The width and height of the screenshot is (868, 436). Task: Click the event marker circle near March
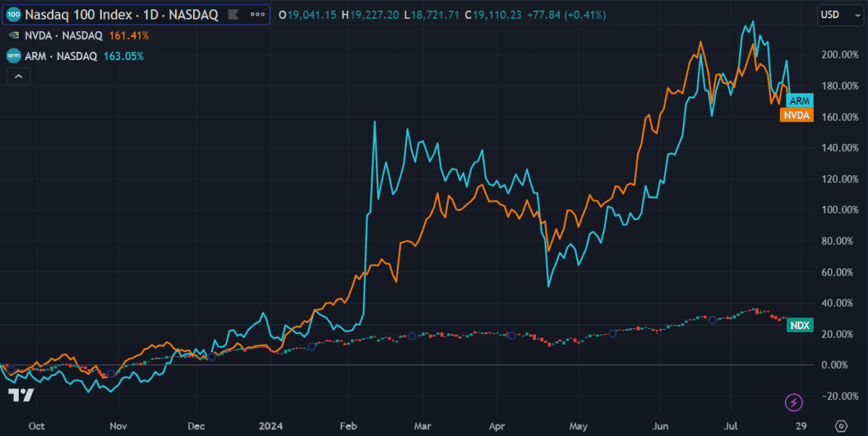[412, 335]
